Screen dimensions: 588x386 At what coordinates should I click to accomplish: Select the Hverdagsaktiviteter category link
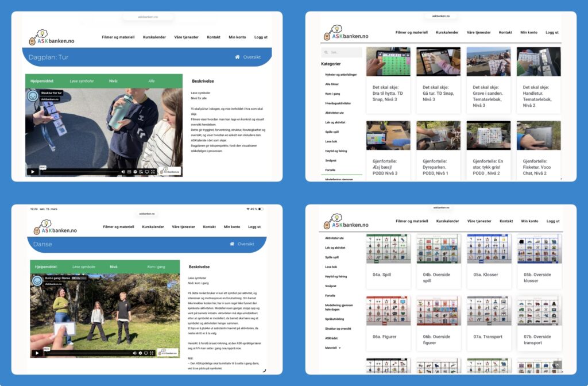(x=338, y=103)
